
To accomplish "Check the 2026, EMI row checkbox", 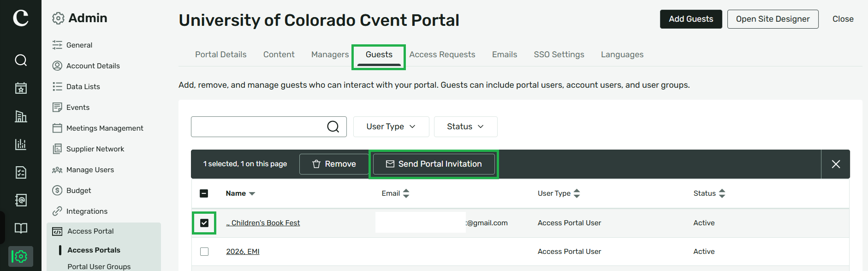I will tap(204, 252).
